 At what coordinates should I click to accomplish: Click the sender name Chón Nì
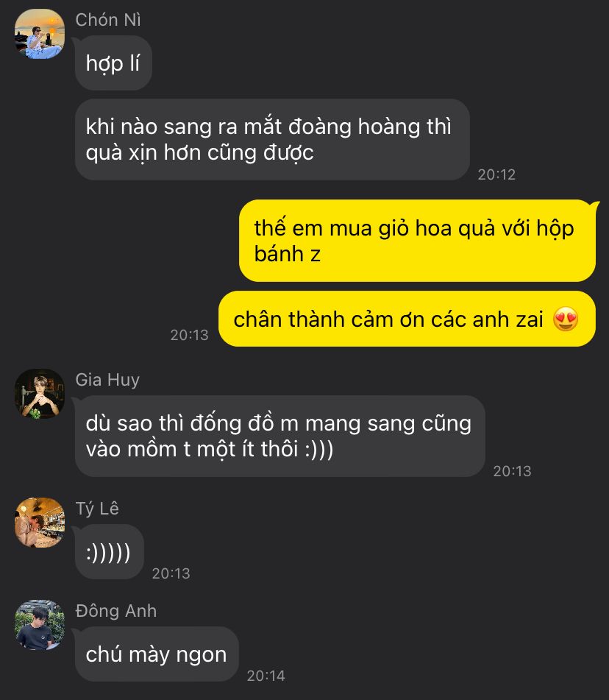108,20
